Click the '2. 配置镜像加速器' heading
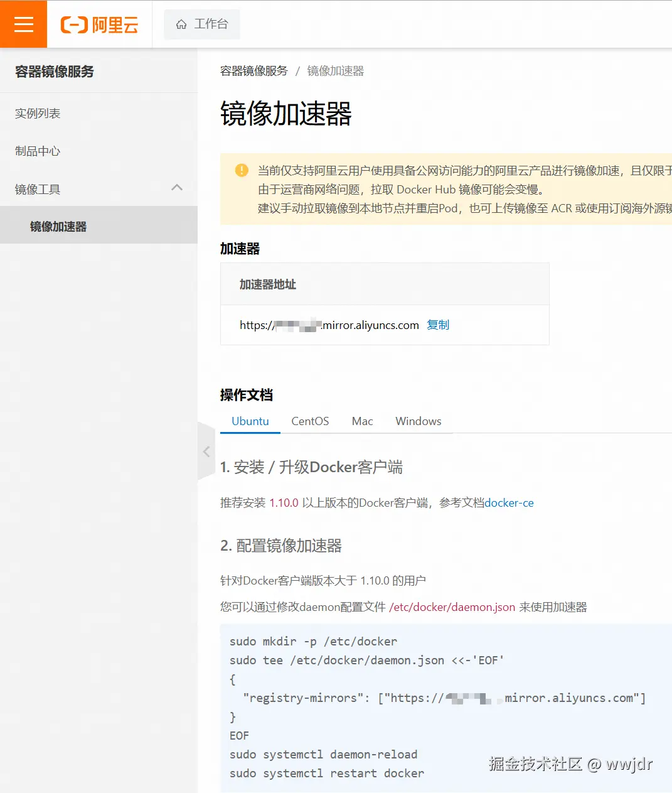The width and height of the screenshot is (672, 793). [281, 546]
